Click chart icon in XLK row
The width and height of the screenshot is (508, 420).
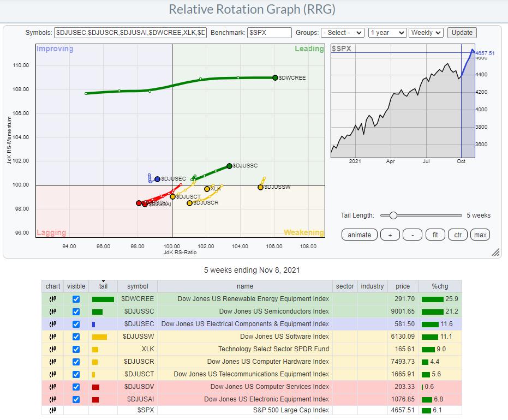[x=53, y=349]
